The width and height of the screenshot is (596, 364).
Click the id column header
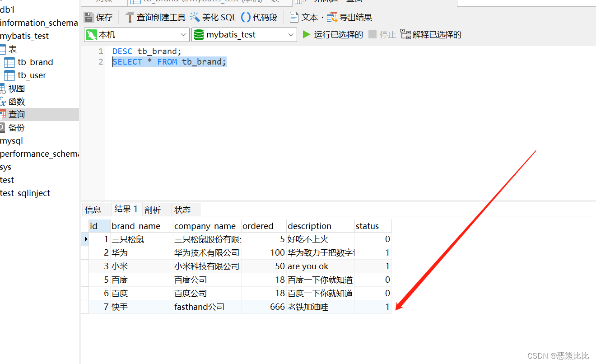point(99,226)
